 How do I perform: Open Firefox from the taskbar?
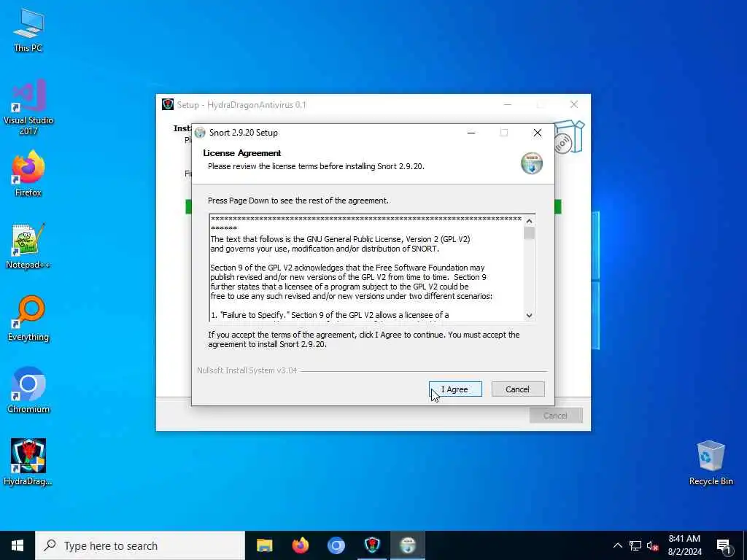(300, 545)
